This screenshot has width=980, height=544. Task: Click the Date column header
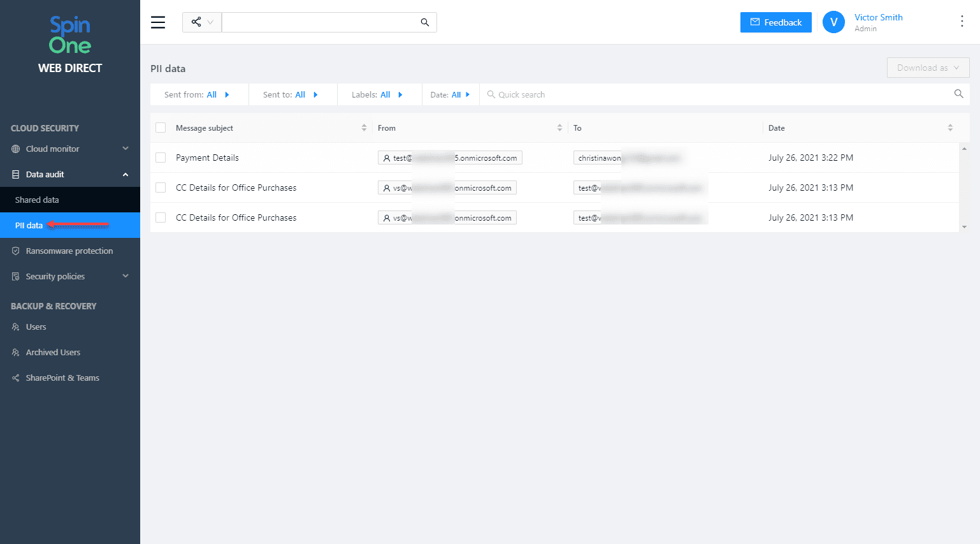click(x=777, y=128)
